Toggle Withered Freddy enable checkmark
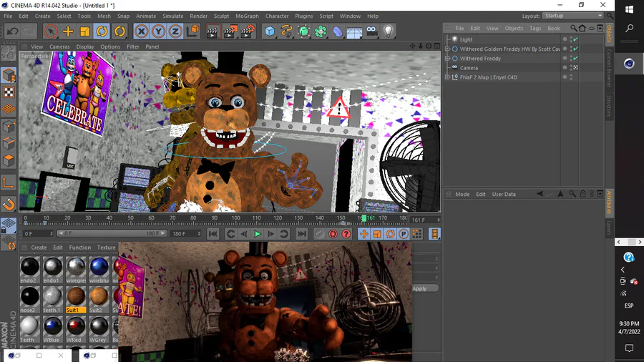 pyautogui.click(x=576, y=58)
